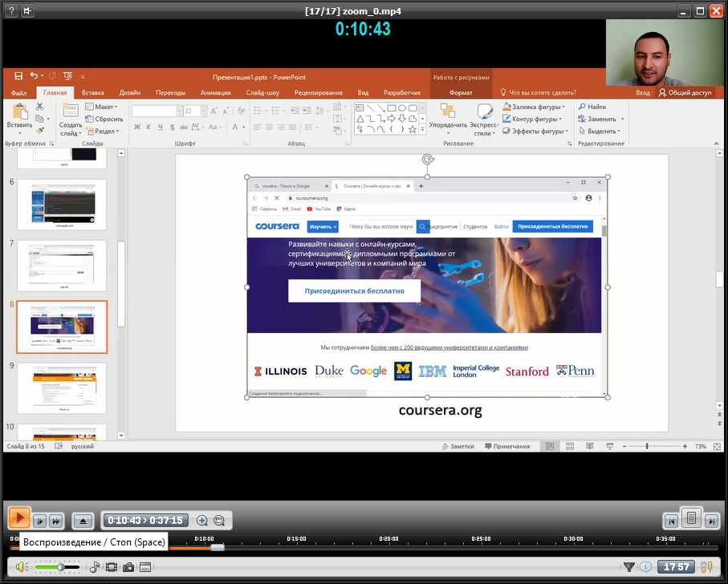Toggle normal view icon in the PowerPoint status bar

550,446
